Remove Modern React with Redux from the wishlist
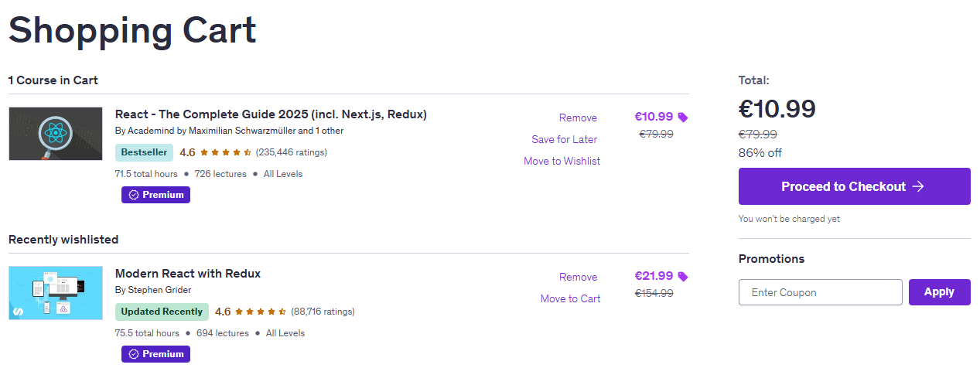 point(578,278)
